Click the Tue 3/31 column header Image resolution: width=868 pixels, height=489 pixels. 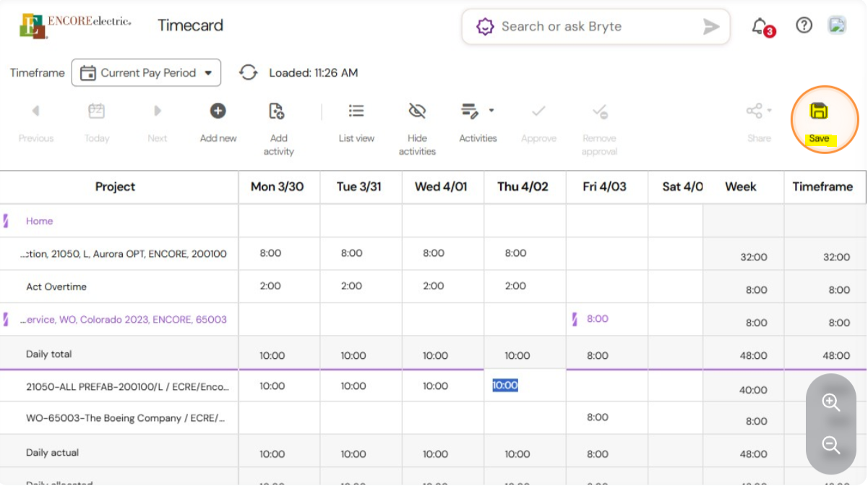[358, 187]
